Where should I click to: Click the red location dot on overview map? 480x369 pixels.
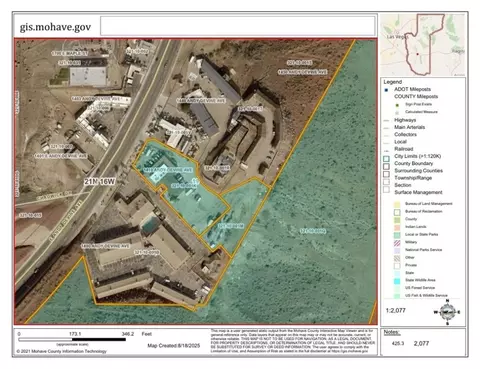point(417,54)
